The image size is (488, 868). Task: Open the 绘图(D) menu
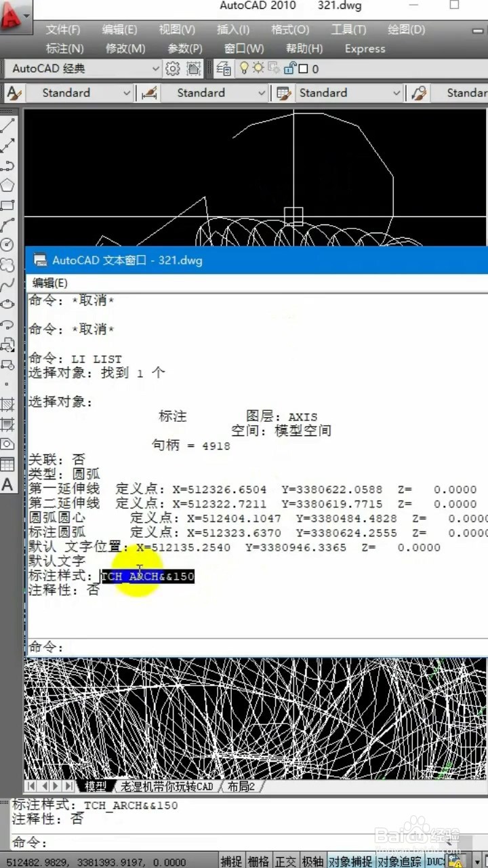click(407, 30)
